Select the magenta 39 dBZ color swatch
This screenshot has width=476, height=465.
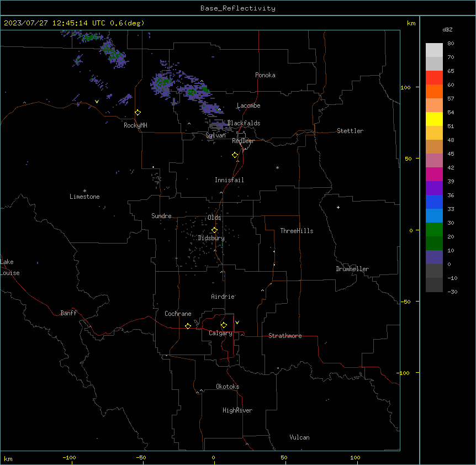pos(434,174)
